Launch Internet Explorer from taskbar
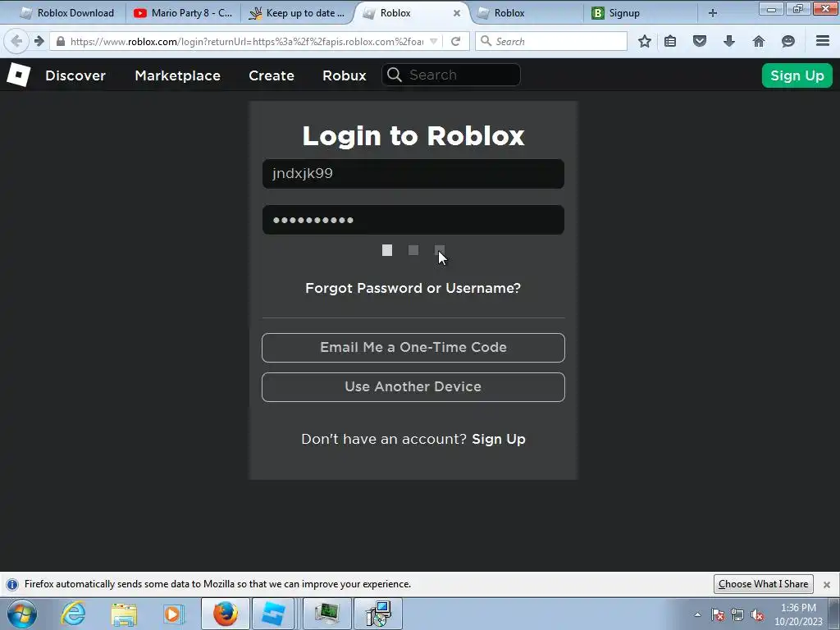 point(73,614)
